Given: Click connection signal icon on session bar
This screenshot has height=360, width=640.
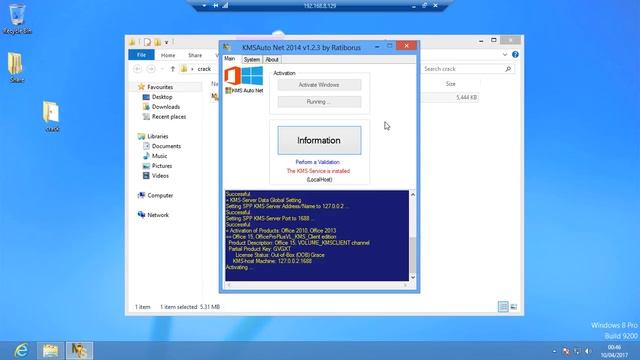Looking at the screenshot, I should click(225, 6).
